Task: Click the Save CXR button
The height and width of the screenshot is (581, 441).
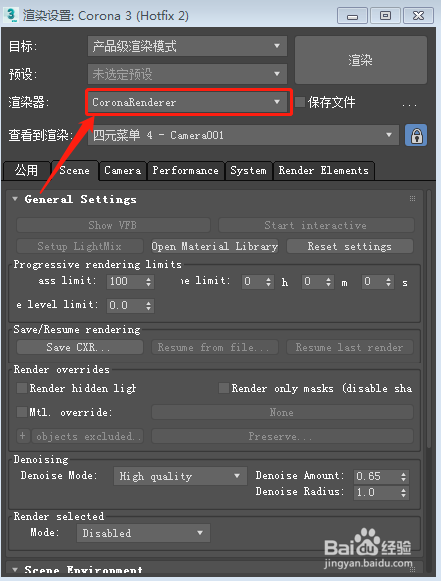Action: (x=80, y=347)
